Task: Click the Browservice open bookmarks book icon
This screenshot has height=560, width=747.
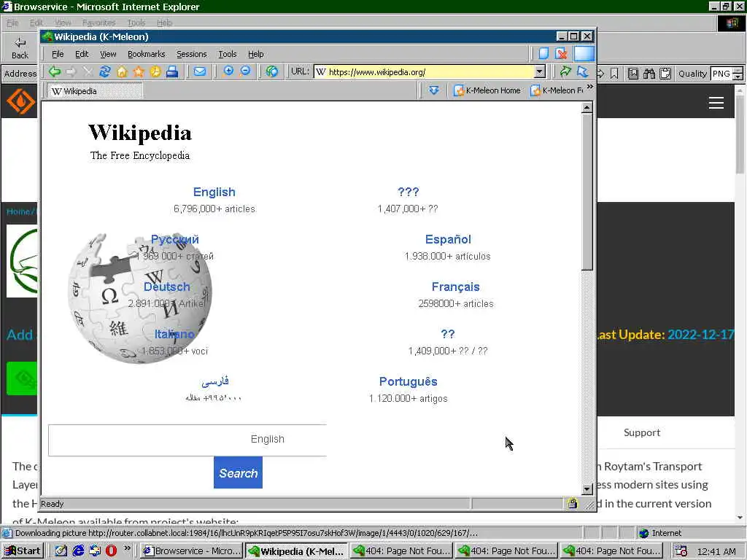Action: (632, 74)
